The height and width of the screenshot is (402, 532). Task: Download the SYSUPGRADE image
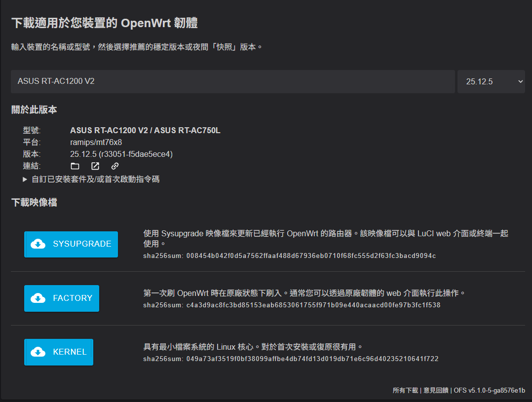click(71, 244)
